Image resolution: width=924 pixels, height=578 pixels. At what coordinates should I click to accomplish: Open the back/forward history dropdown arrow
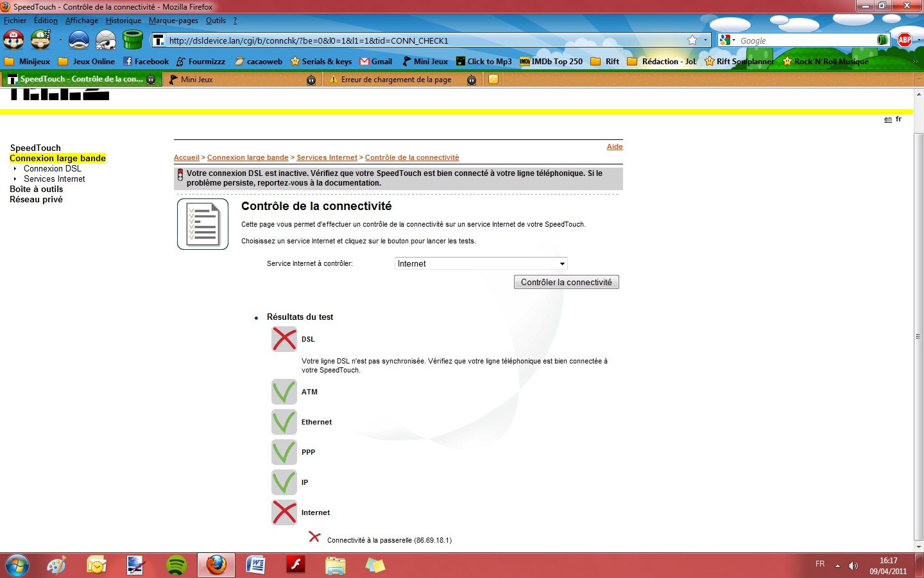[x=60, y=40]
